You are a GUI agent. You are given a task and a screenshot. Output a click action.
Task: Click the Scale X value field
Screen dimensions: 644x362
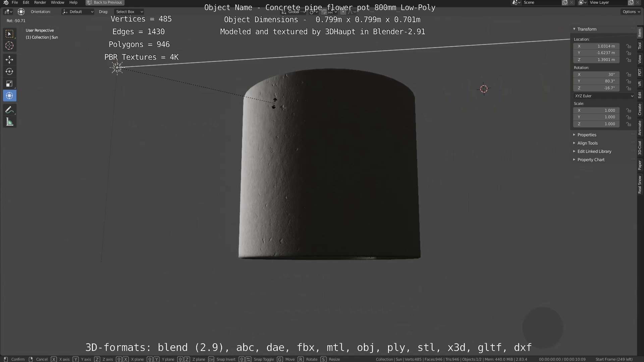(x=596, y=110)
